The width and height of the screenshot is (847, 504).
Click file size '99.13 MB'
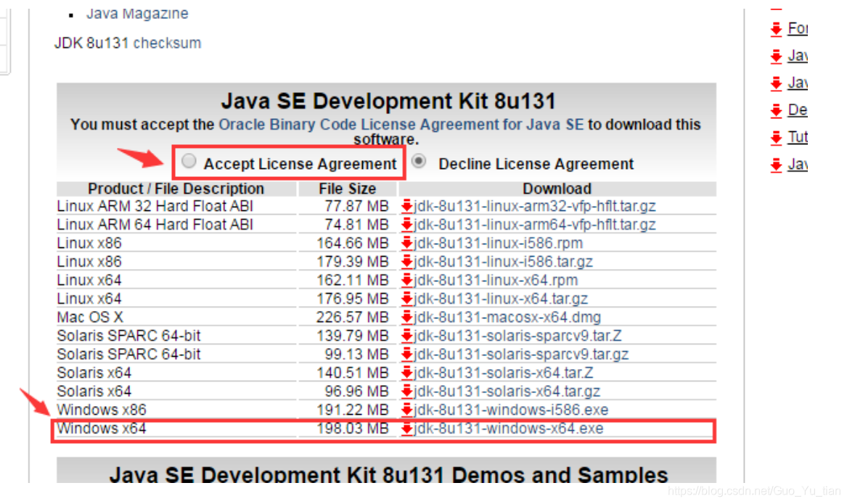(x=356, y=354)
